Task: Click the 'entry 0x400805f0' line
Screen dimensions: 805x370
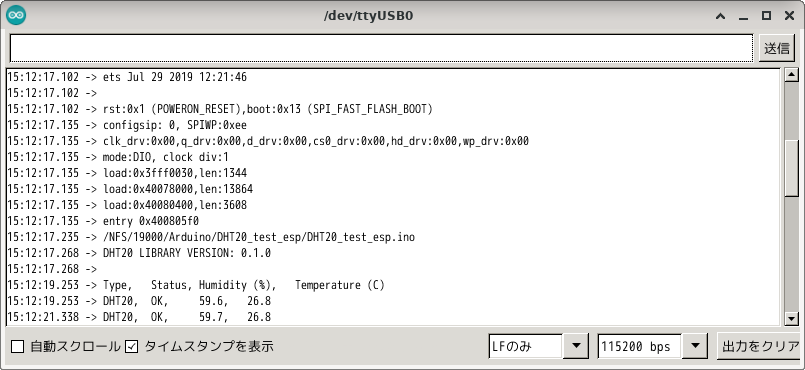Action: pos(103,221)
